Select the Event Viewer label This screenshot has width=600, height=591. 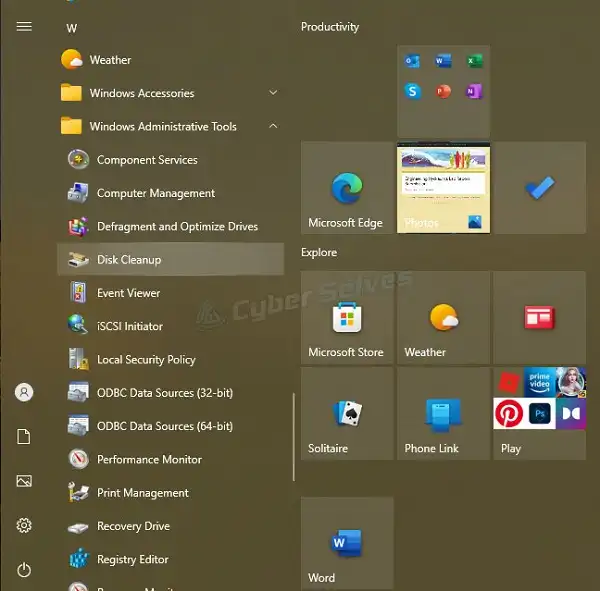(x=128, y=293)
